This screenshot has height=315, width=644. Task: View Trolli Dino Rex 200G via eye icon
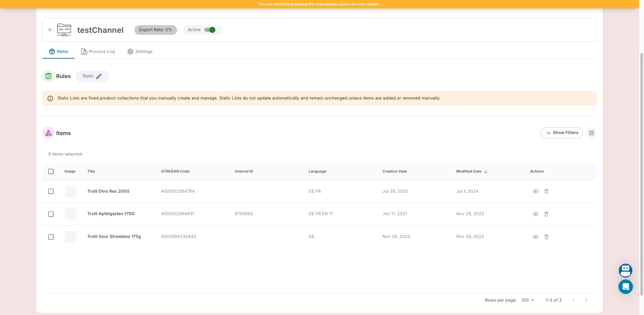pyautogui.click(x=535, y=191)
